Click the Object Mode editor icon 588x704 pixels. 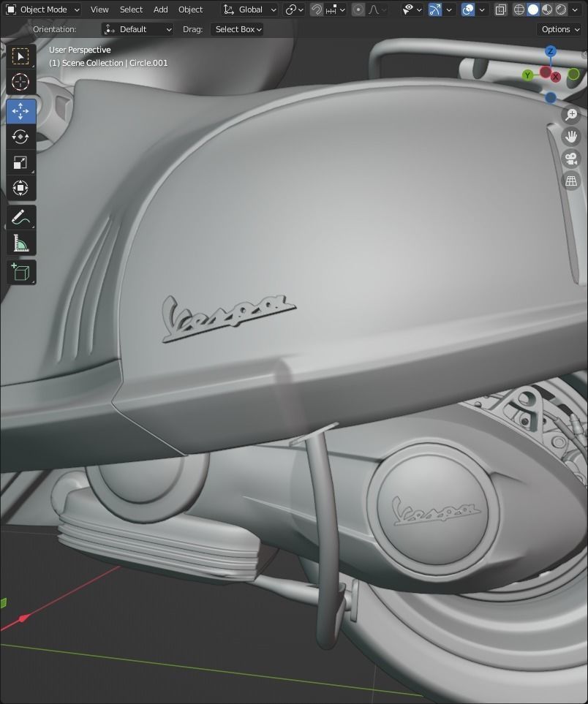[x=11, y=10]
